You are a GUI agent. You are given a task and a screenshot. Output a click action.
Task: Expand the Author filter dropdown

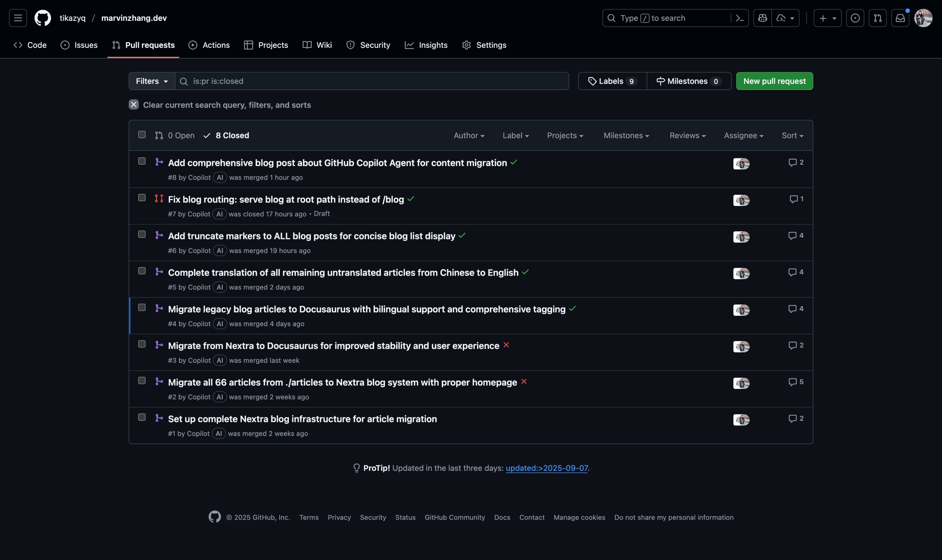[469, 136]
